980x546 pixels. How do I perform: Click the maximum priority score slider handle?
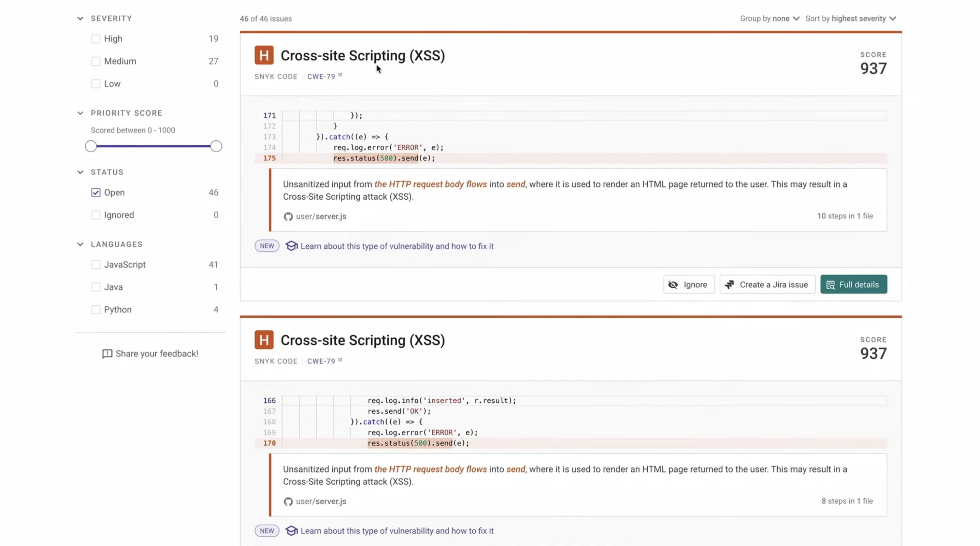(216, 146)
